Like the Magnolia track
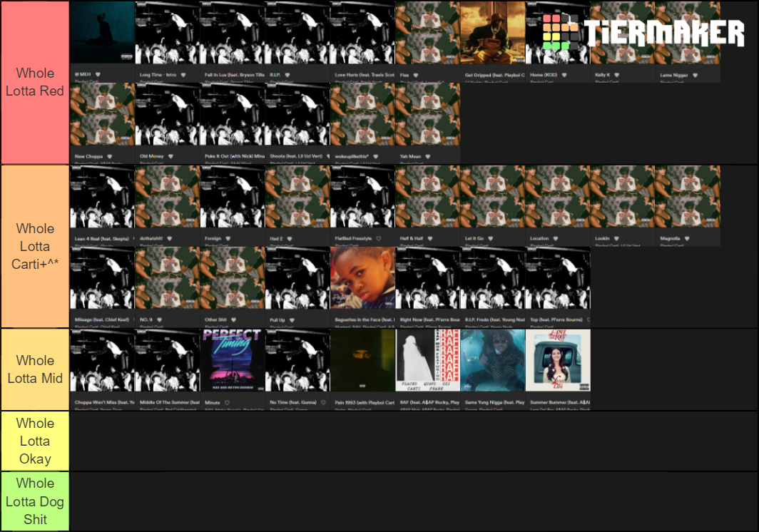Image resolution: width=759 pixels, height=532 pixels. pyautogui.click(x=687, y=238)
